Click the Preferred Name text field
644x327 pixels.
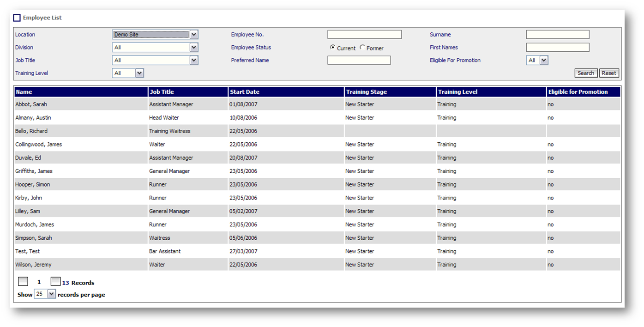(x=359, y=61)
